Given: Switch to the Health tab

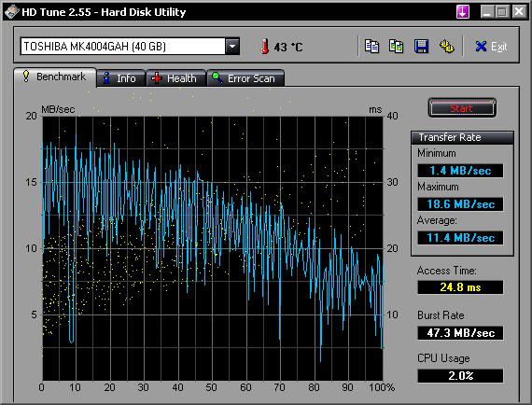Looking at the screenshot, I should pyautogui.click(x=175, y=78).
